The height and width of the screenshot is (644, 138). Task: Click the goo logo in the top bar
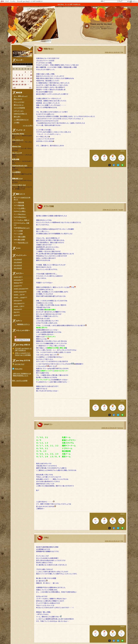[x=2, y=1]
